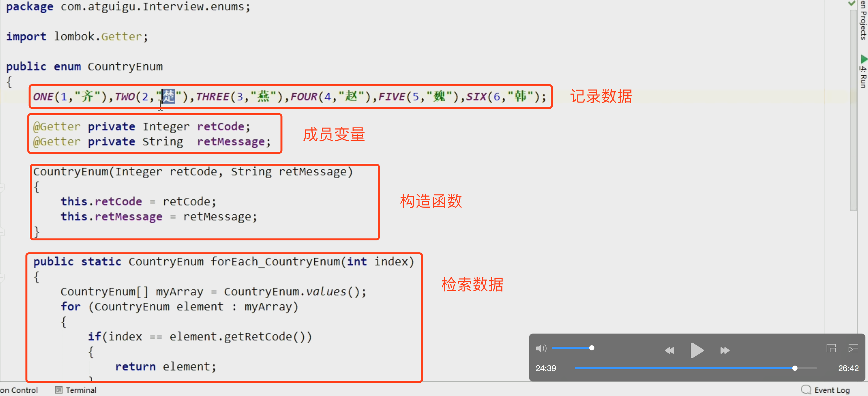The height and width of the screenshot is (396, 868).
Task: Click the video progress bar knob
Action: [x=795, y=368]
